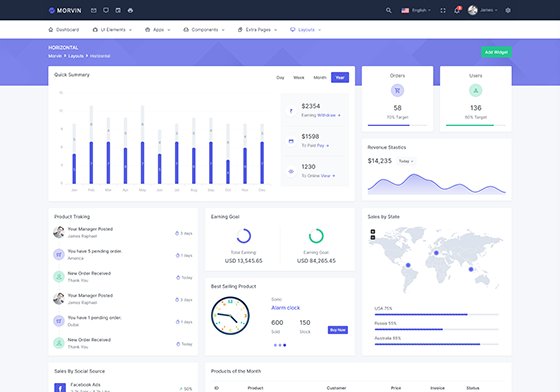Click the Facebook Ads icon
Image resolution: width=560 pixels, height=392 pixels.
point(60,387)
